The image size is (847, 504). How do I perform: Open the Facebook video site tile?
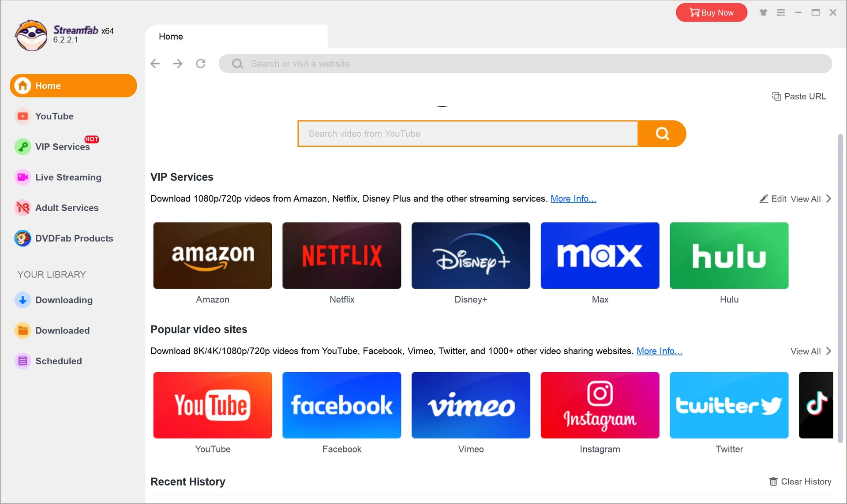pyautogui.click(x=342, y=405)
